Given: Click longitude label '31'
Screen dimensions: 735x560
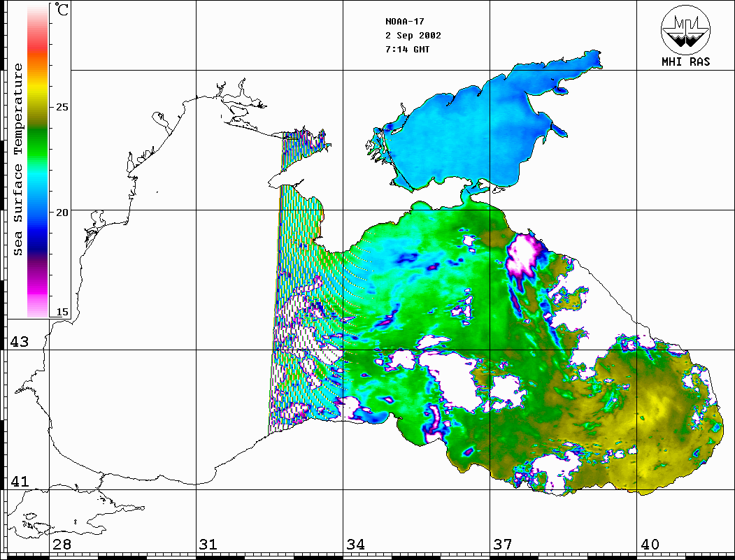Looking at the screenshot, I should click(208, 544).
